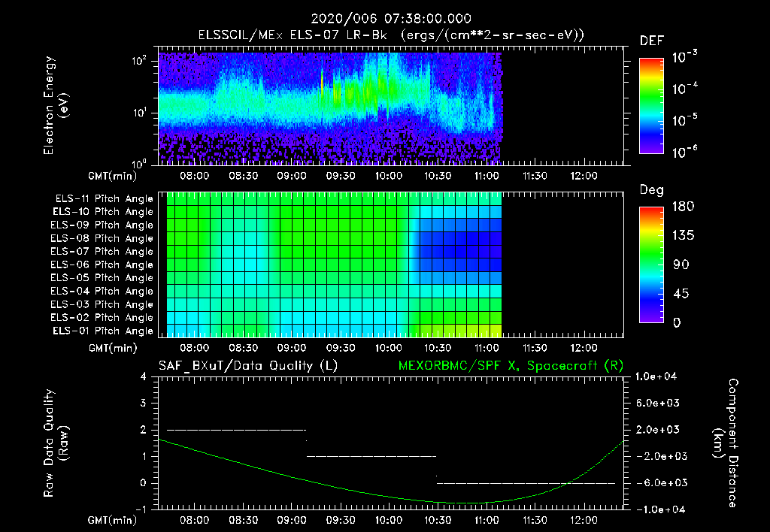The width and height of the screenshot is (770, 532).
Task: Click the 12:00 tick label under the spectrogram
Action: coord(584,176)
